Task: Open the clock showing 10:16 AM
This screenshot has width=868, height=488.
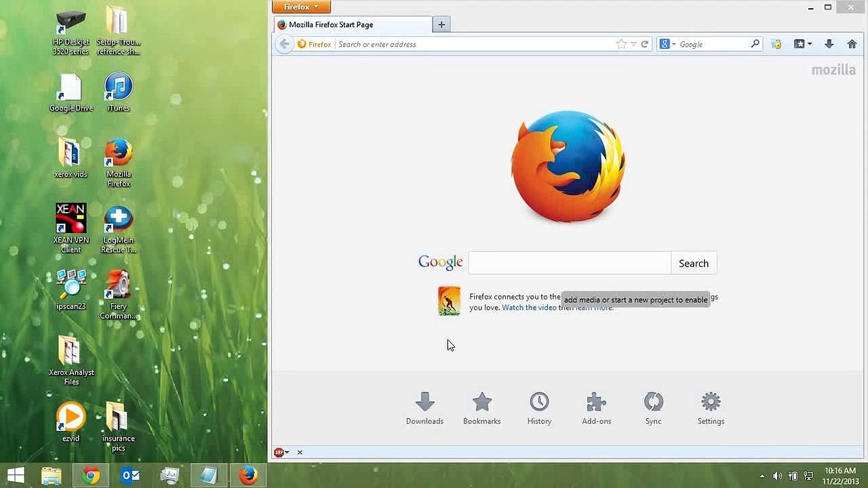Action: coord(840,476)
